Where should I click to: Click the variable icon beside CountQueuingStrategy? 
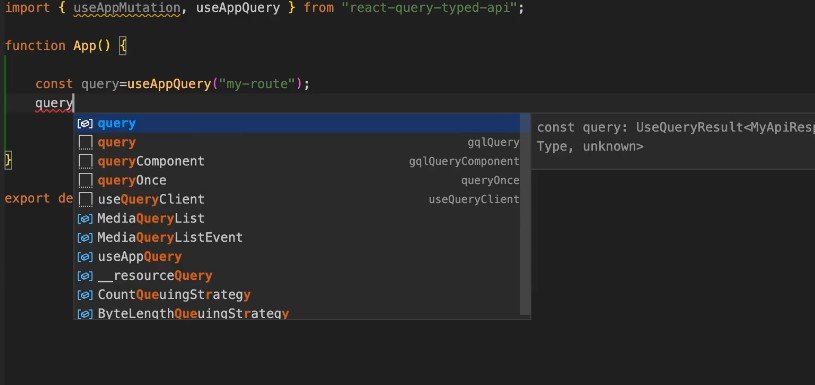85,295
